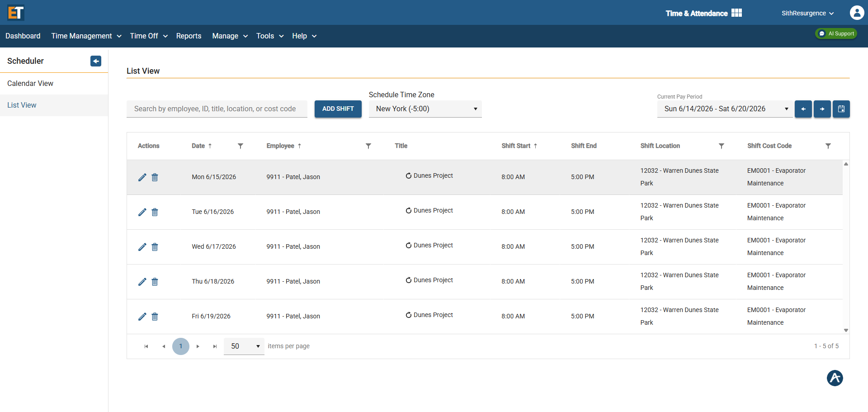
Task: Open the pay period calendar picker icon
Action: click(x=841, y=109)
